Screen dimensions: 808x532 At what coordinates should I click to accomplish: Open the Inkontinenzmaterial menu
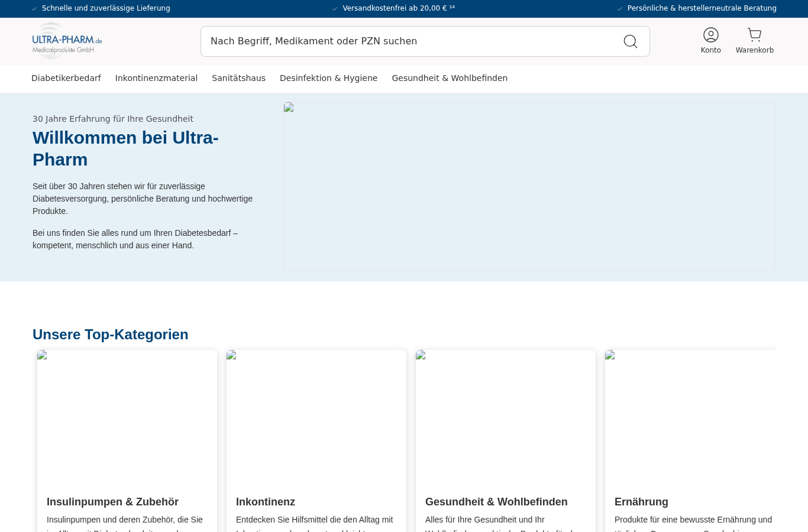coord(156,78)
